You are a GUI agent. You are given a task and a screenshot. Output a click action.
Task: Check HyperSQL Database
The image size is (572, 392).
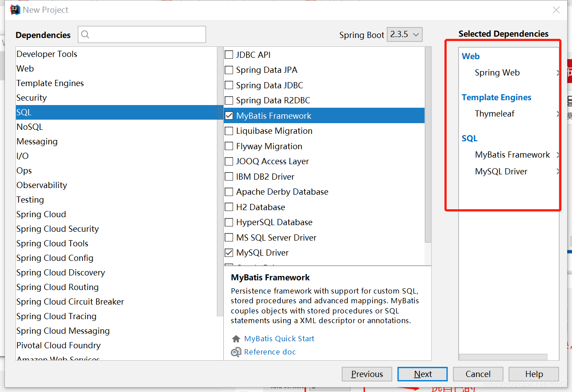pyautogui.click(x=229, y=222)
